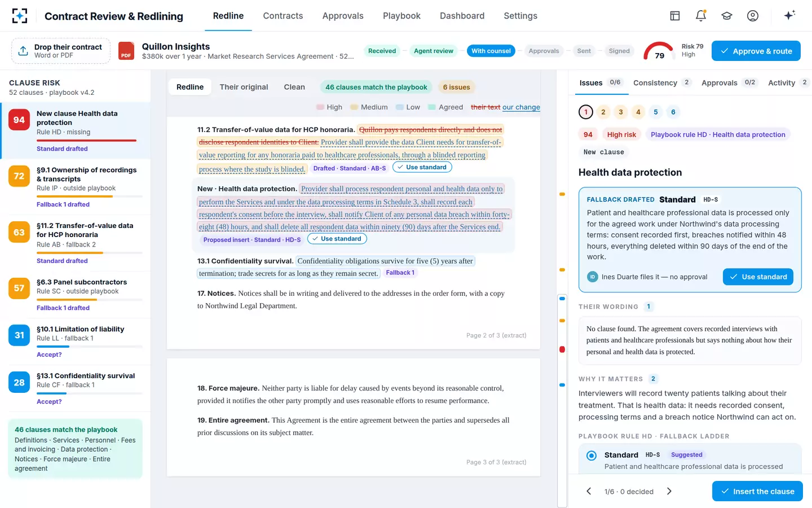The height and width of the screenshot is (508, 812).
Task: Click the With counsel status pill
Action: point(491,51)
